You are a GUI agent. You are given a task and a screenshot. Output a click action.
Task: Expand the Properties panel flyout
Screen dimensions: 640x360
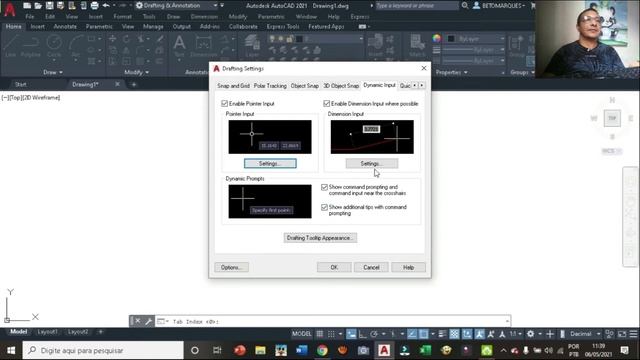tap(451, 72)
